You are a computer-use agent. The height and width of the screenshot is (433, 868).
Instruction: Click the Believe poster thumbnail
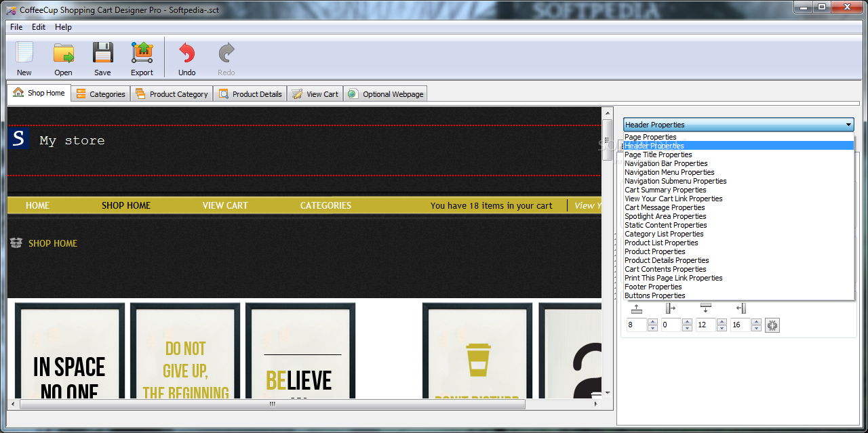coord(300,351)
